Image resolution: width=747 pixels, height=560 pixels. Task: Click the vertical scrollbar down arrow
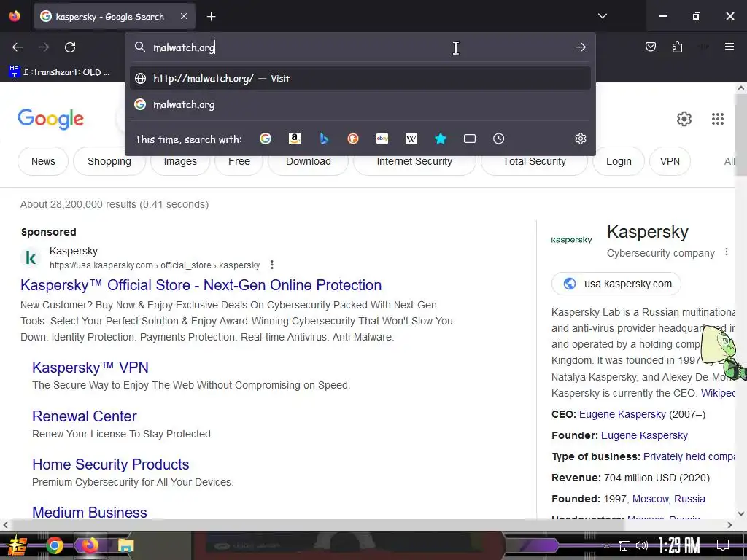741,513
